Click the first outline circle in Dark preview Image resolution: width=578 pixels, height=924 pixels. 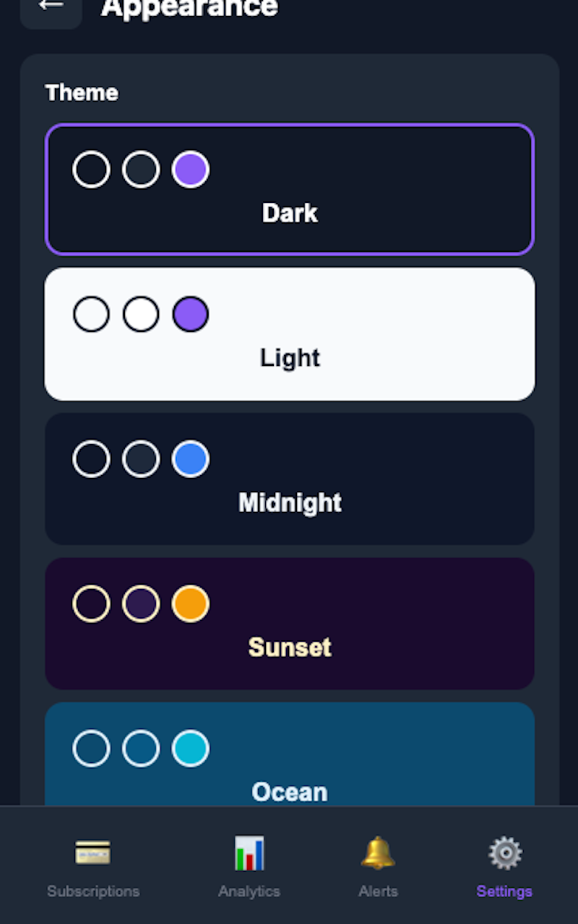[x=90, y=169]
